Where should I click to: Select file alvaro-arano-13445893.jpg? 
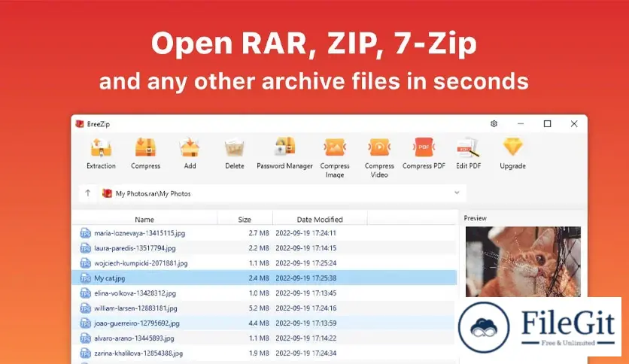pyautogui.click(x=134, y=338)
